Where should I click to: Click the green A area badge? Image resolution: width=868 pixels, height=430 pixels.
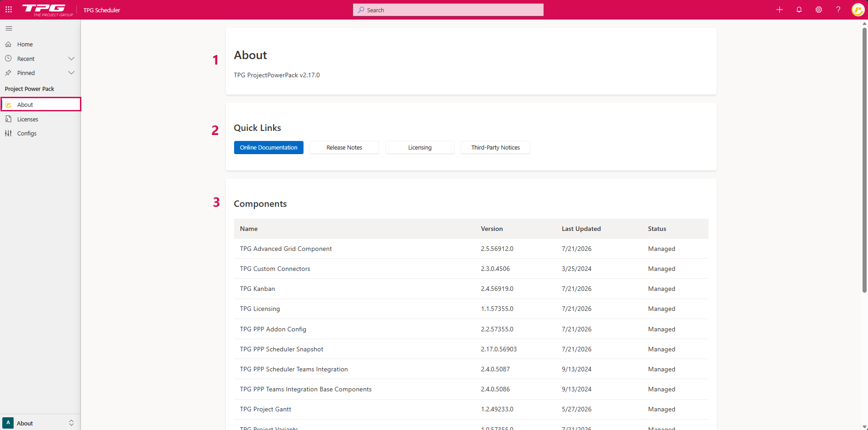tap(8, 423)
